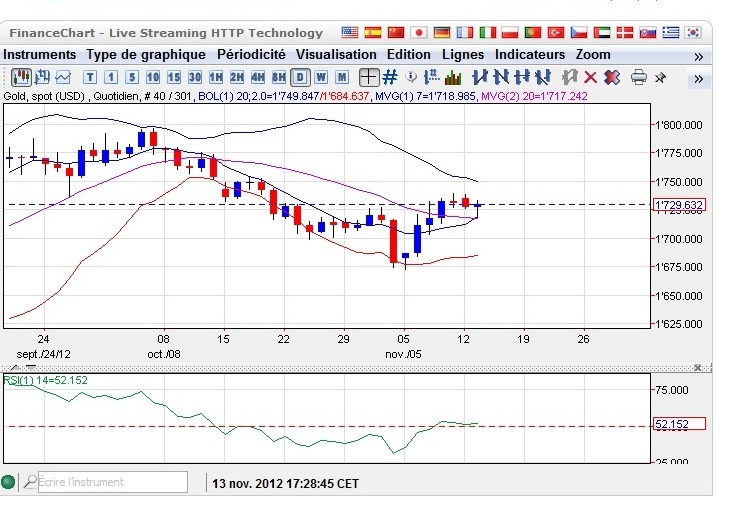The height and width of the screenshot is (511, 740).
Task: Open the Instruments menu
Action: [40, 55]
